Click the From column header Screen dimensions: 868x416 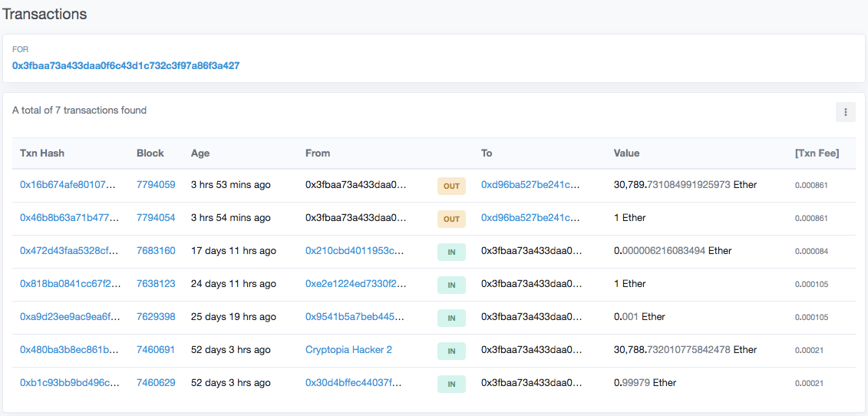(x=318, y=154)
